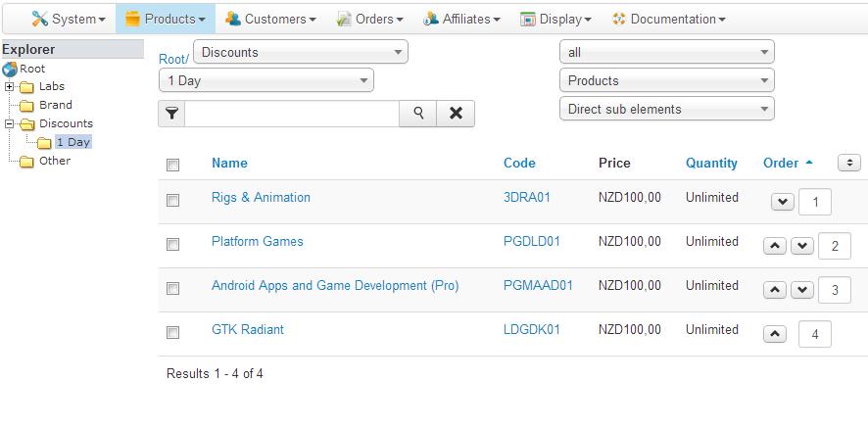This screenshot has height=430, width=868.
Task: Toggle the select-all header checkbox
Action: [173, 165]
